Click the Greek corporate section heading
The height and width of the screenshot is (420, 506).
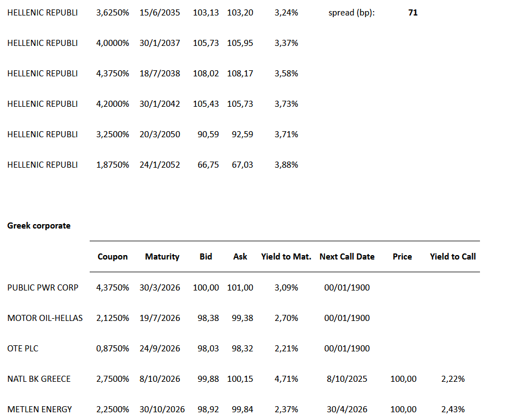pos(39,226)
